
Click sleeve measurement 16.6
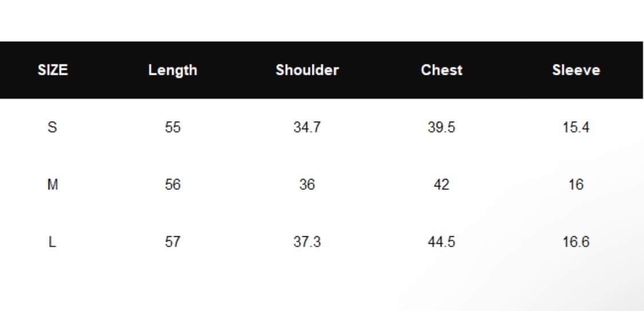[x=576, y=242]
